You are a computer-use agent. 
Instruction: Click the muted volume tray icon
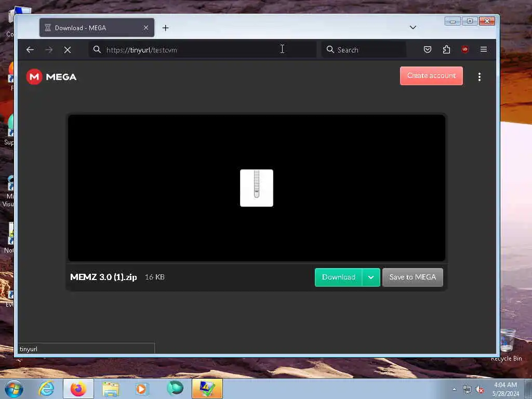[480, 390]
